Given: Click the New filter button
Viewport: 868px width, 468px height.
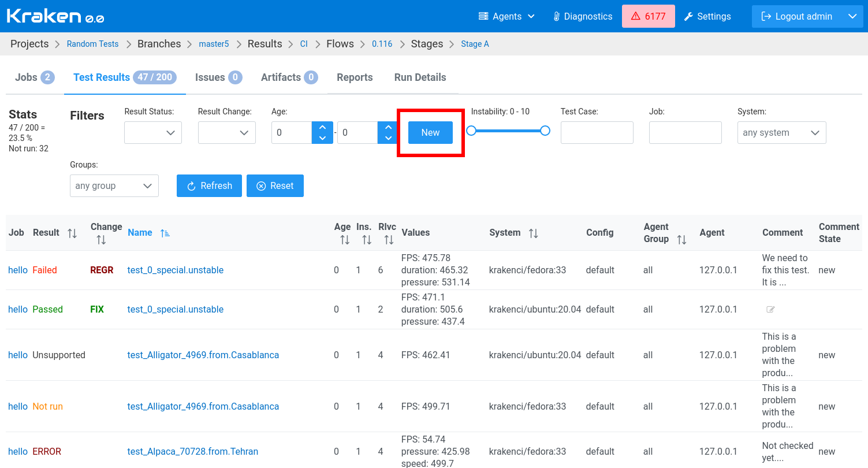Looking at the screenshot, I should coord(430,132).
